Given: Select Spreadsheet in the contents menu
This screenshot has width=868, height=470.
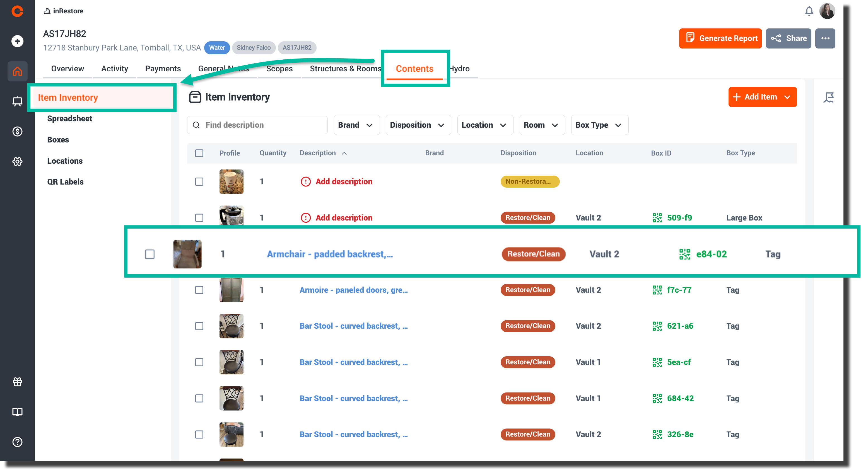Looking at the screenshot, I should pos(69,118).
